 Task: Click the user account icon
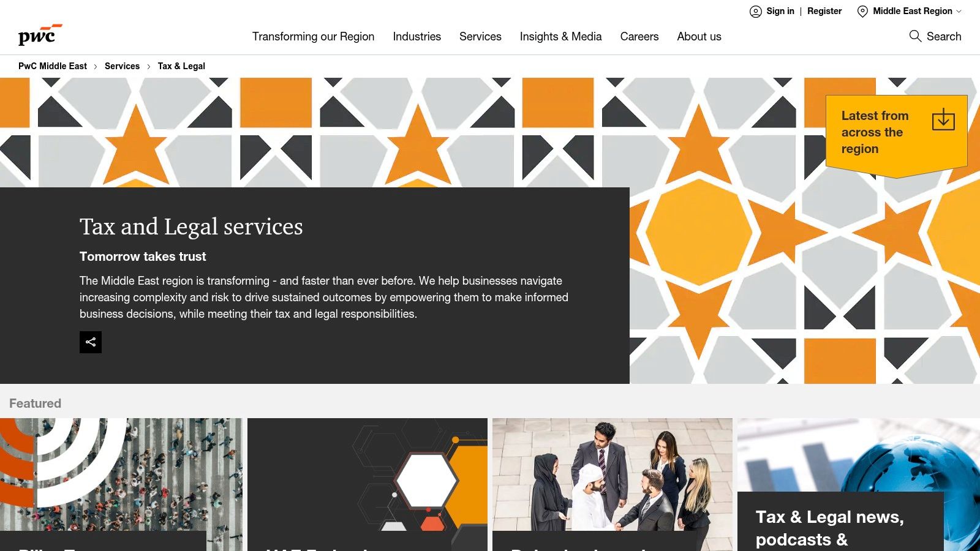[x=756, y=11]
